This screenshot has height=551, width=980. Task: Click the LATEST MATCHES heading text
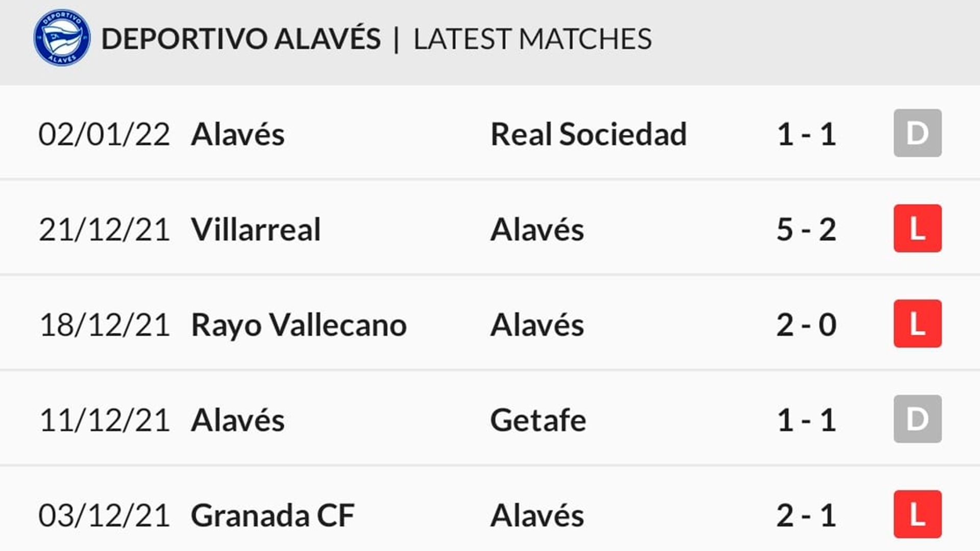pyautogui.click(x=532, y=39)
